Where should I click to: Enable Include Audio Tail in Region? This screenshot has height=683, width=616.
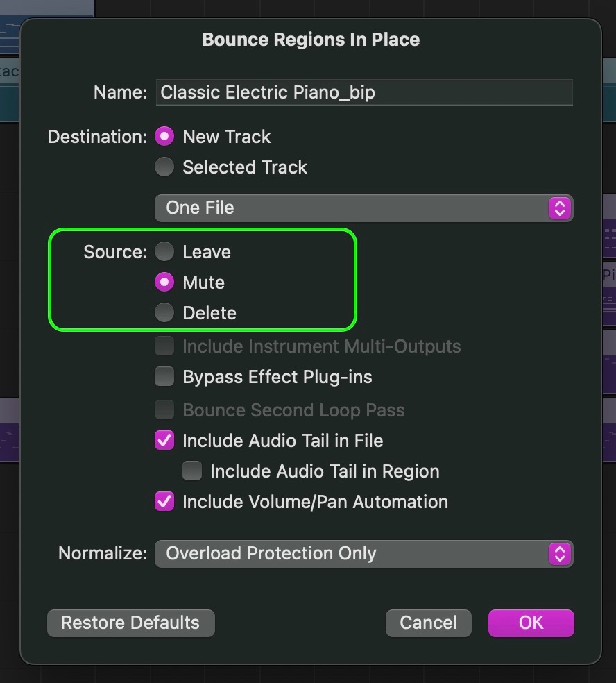pyautogui.click(x=192, y=471)
